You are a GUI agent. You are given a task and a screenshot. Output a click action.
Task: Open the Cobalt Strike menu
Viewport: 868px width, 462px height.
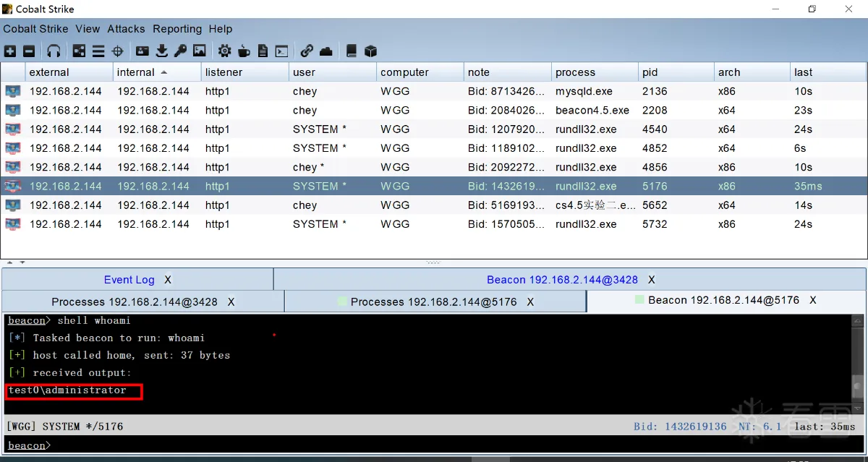point(35,29)
